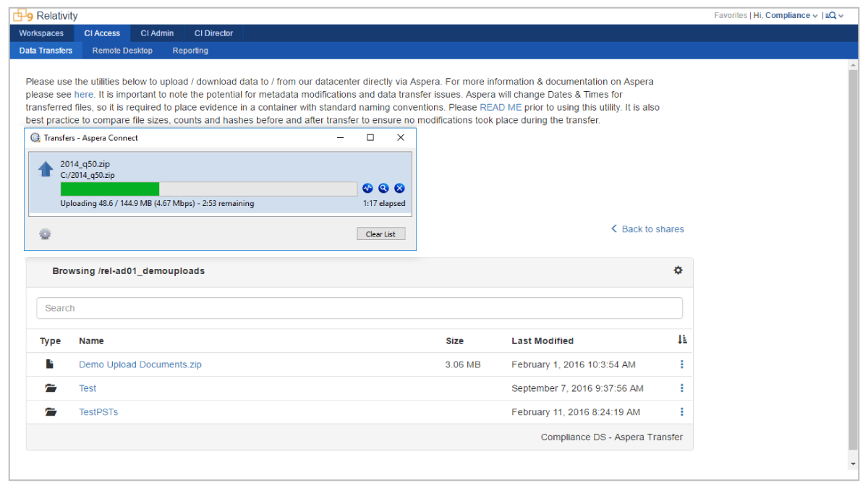Screen dimensions: 868x488
Task: Expand the Compliance user menu
Action: pos(791,14)
